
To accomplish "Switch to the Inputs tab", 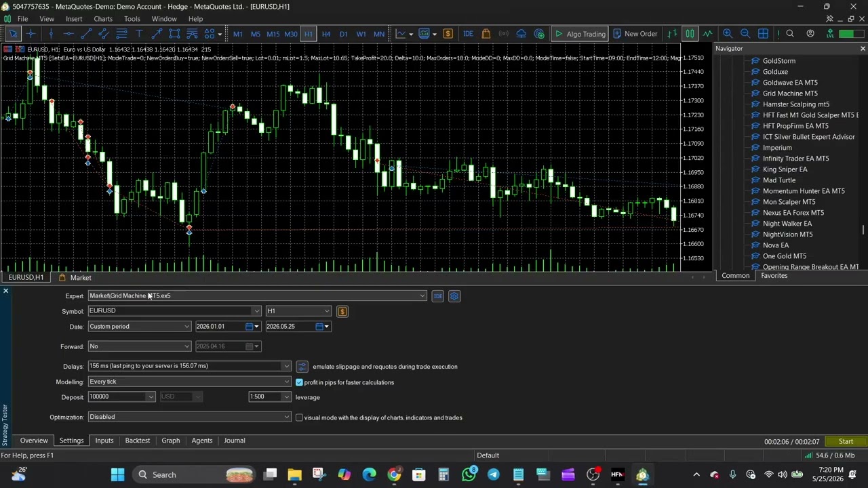I will 104,441.
